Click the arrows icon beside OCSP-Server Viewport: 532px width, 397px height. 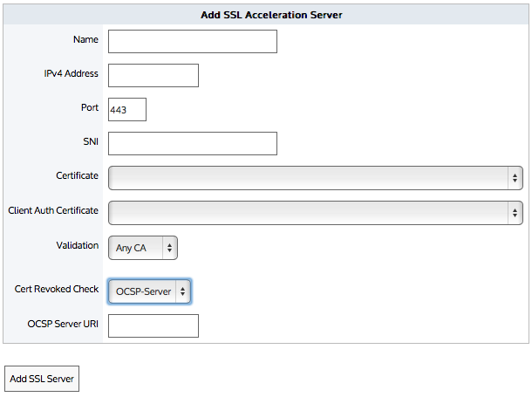coord(183,291)
